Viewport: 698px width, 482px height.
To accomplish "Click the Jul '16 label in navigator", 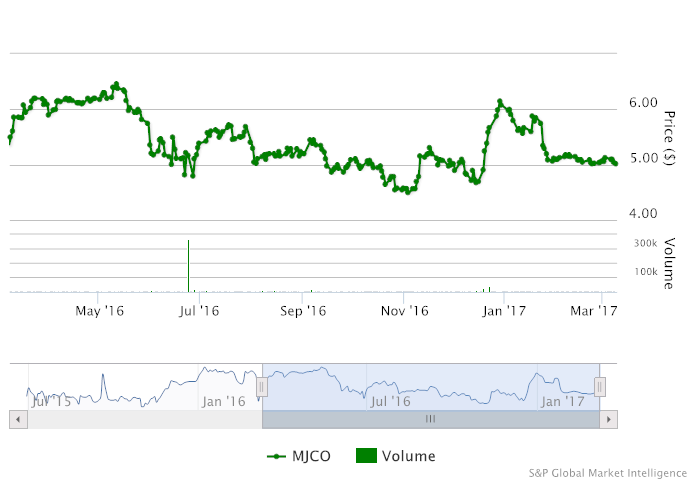I will tap(391, 402).
